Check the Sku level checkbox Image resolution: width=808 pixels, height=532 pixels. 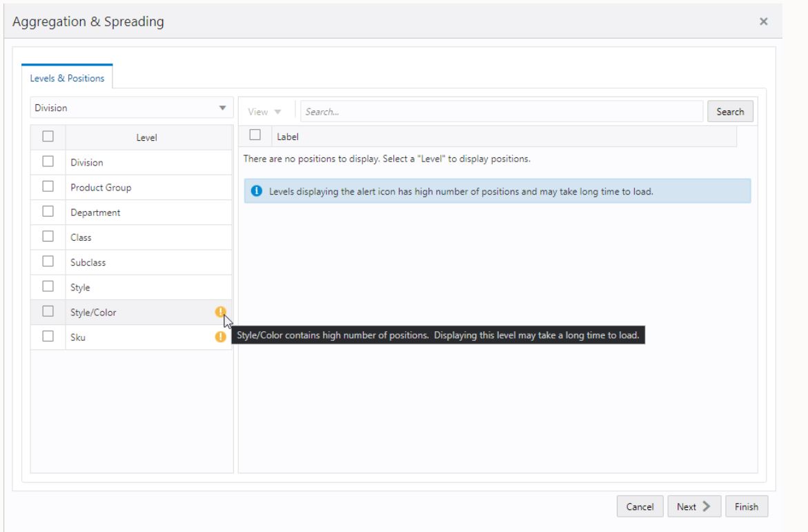(x=48, y=336)
